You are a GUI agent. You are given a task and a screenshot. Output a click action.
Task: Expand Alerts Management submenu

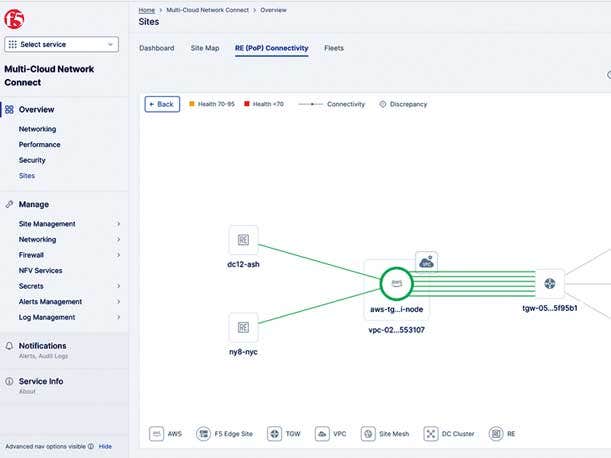click(x=118, y=302)
